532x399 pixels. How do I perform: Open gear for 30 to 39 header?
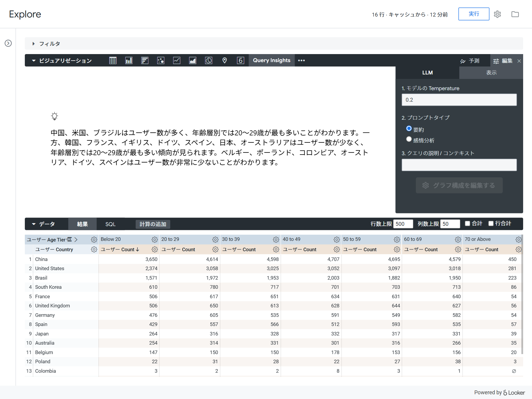coord(276,239)
